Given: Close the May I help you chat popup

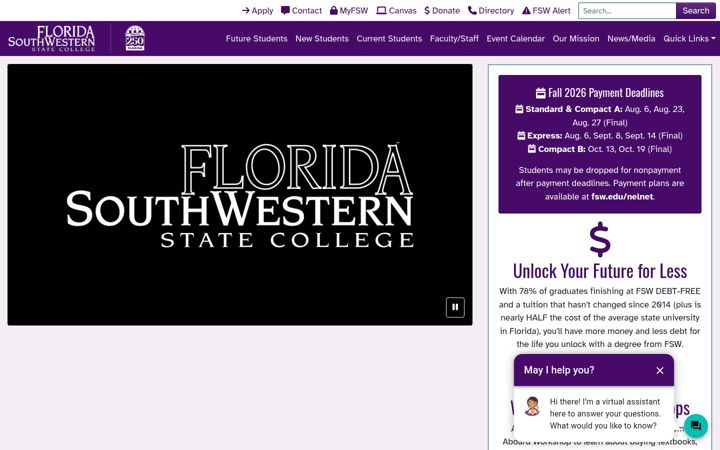Looking at the screenshot, I should (x=660, y=371).
